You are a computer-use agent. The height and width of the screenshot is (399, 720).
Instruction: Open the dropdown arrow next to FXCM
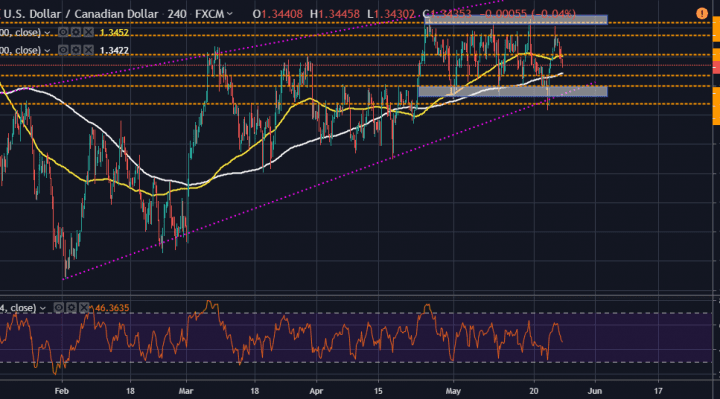pos(230,14)
